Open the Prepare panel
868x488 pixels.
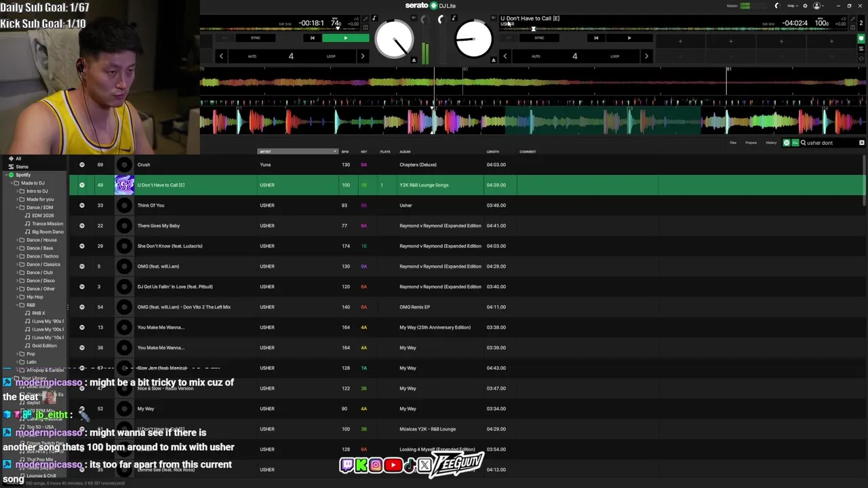pos(751,143)
